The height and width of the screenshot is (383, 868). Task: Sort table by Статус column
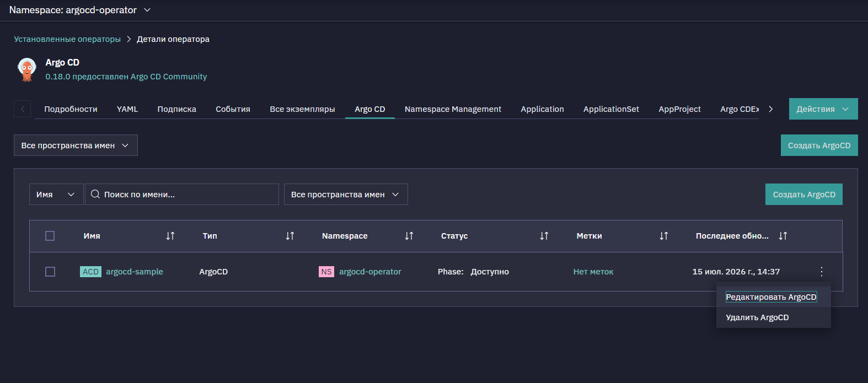point(544,236)
